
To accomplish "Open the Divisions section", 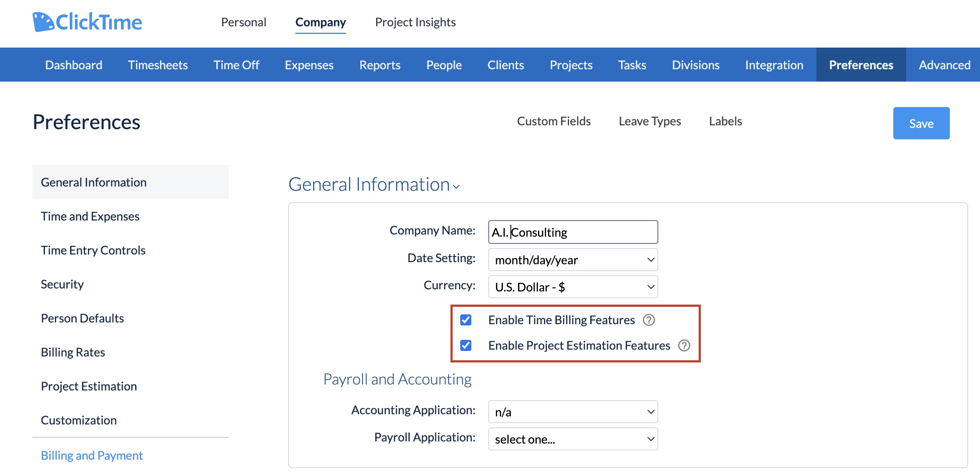I will (695, 65).
